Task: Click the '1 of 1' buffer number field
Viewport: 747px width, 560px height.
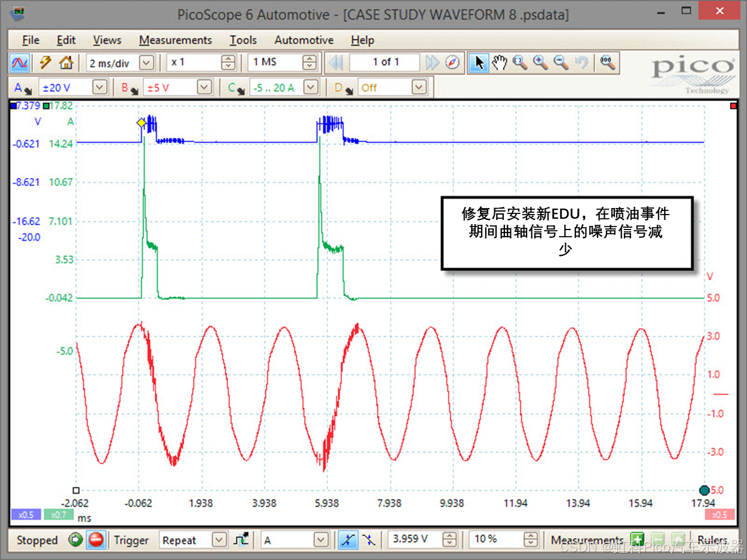Action: 386,62
